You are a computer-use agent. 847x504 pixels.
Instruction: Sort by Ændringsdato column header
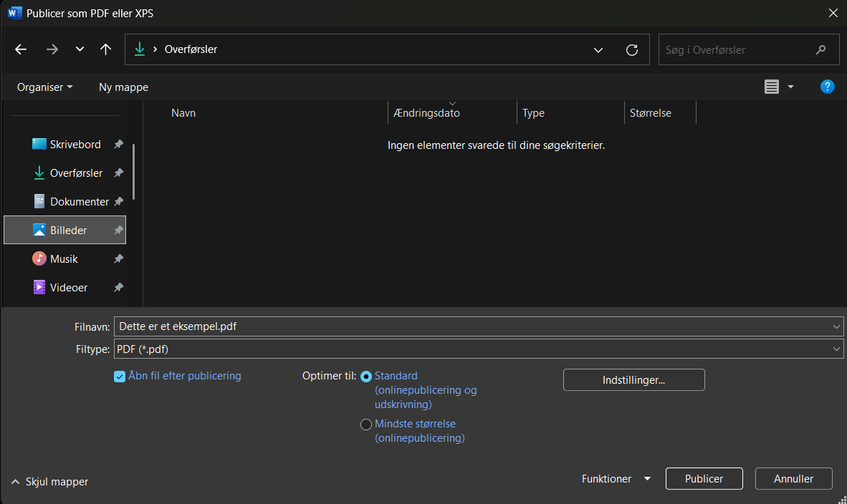(x=427, y=113)
